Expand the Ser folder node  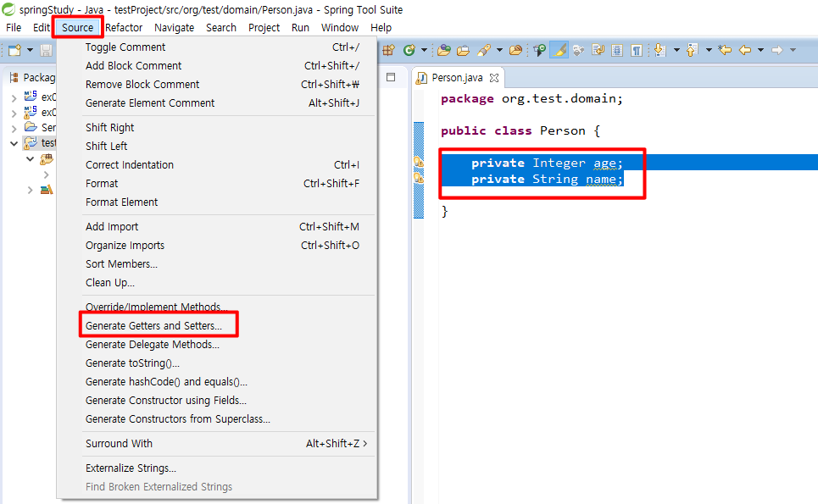point(14,128)
